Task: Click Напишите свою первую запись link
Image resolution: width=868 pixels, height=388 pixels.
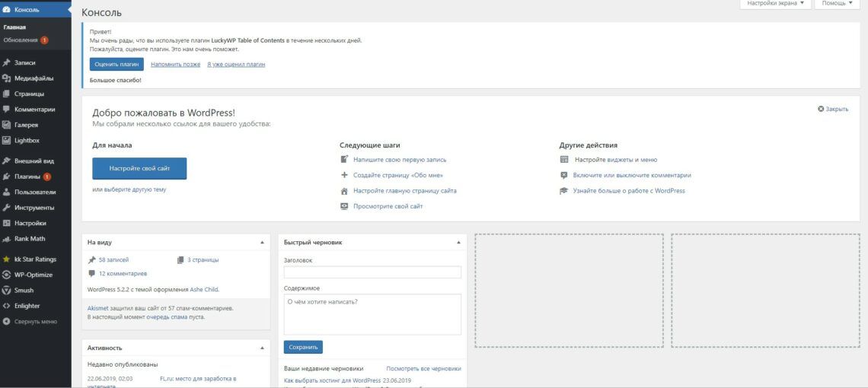Action: point(400,160)
